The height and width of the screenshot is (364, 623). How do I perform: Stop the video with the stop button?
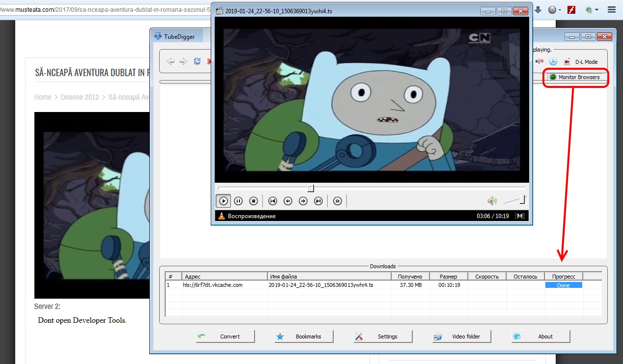(x=254, y=200)
